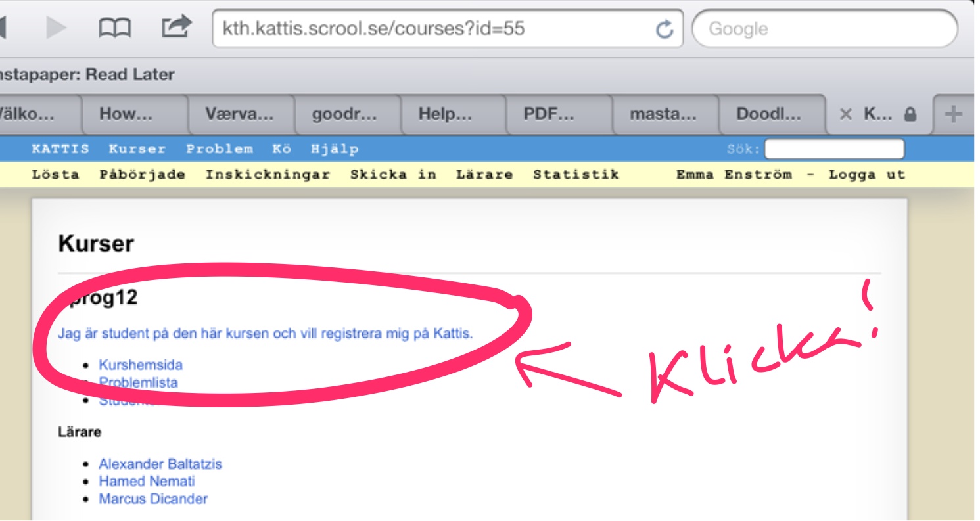Switch to the Værva... tab
Viewport: 980px width, 521px height.
pyautogui.click(x=241, y=114)
